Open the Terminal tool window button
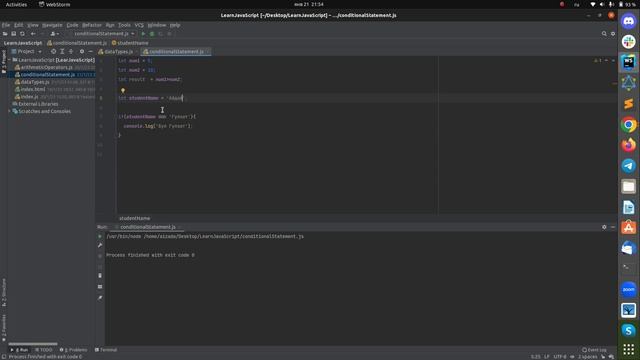Viewport: 640px width, 360px height. pyautogui.click(x=106, y=350)
